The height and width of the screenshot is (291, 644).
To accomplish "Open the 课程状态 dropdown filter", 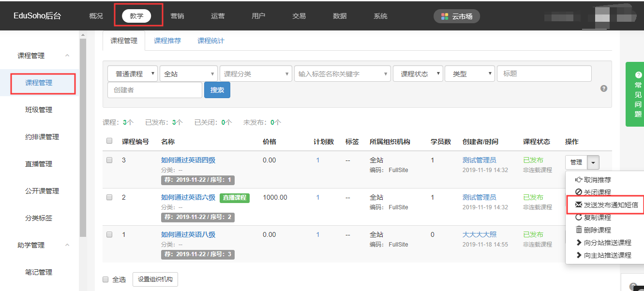I will (418, 74).
